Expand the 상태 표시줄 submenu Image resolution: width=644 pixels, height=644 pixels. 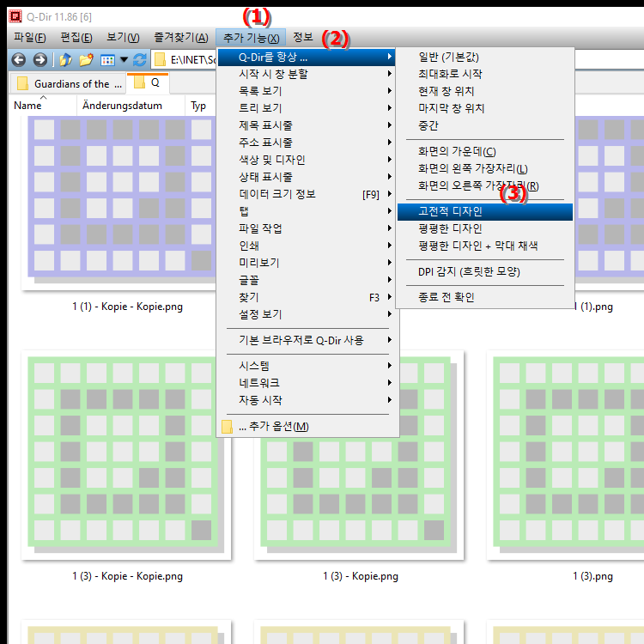307,177
